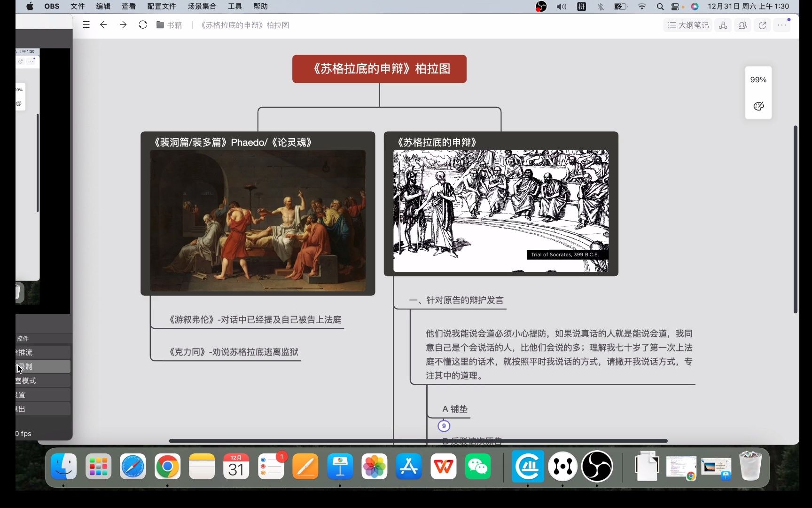Select the 《苏格拉底的申辩》 branch node title
The image size is (812, 508).
click(437, 142)
